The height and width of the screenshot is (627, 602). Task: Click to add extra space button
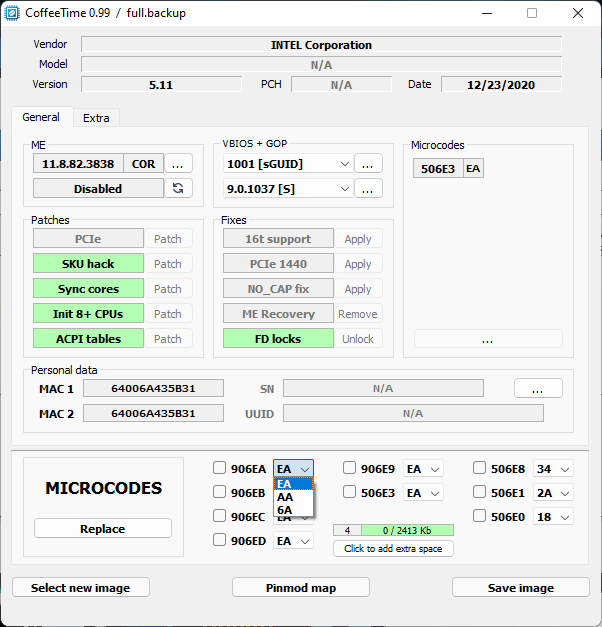(x=393, y=549)
